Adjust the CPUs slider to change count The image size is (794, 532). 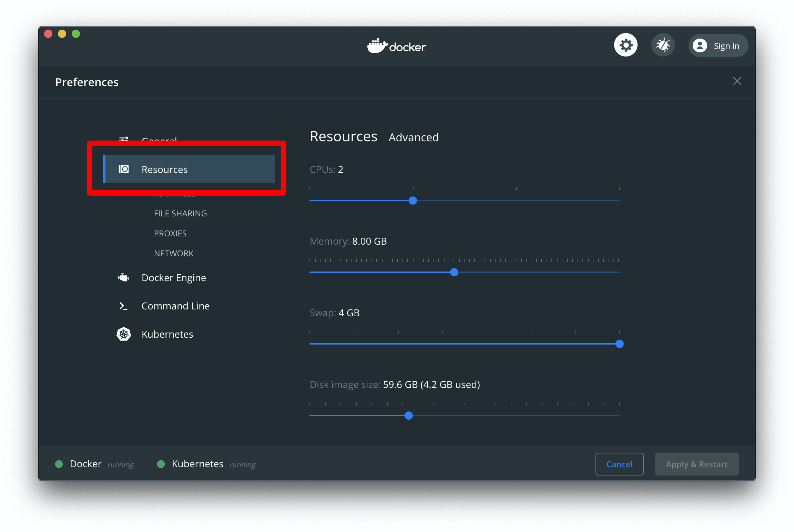pyautogui.click(x=414, y=200)
